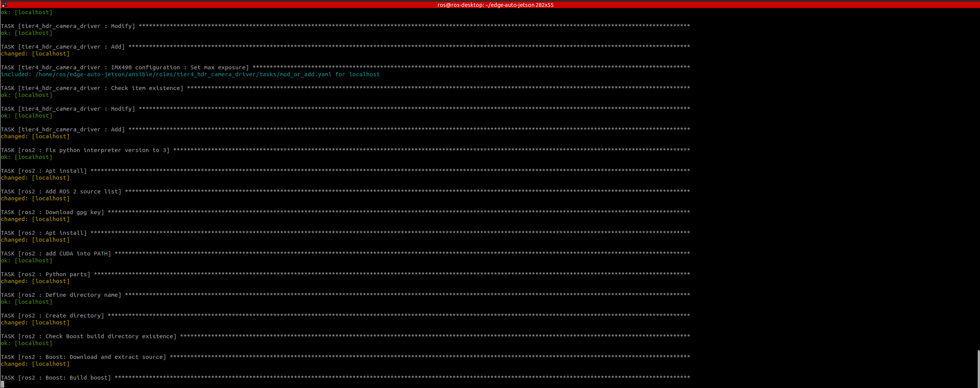980x388 pixels.
Task: Click the terminal window icon in the title bar
Action: coord(4,5)
